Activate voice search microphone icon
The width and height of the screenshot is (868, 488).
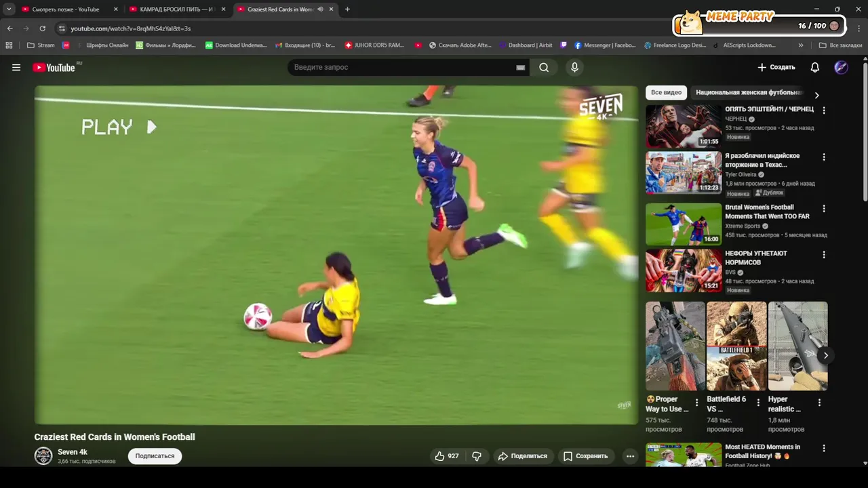574,67
